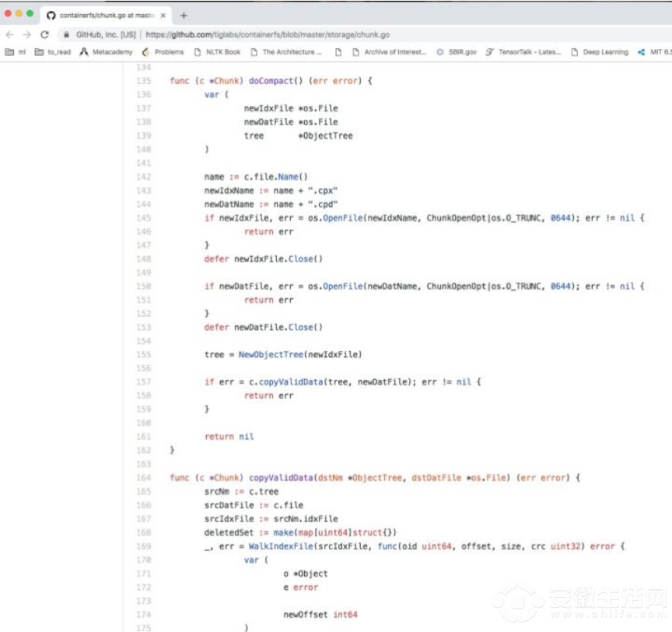
Task: Click WalkIndexFile call on line 169
Action: 281,546
